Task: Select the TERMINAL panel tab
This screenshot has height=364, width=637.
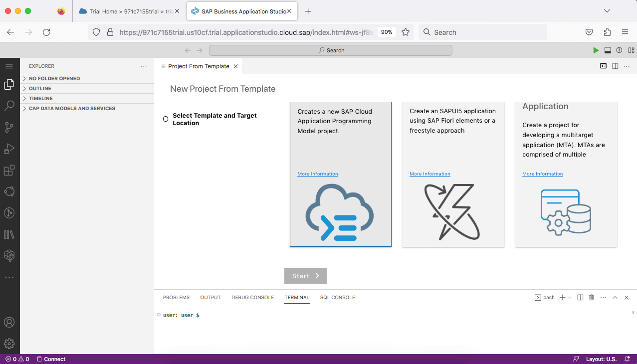Action: coord(297,298)
